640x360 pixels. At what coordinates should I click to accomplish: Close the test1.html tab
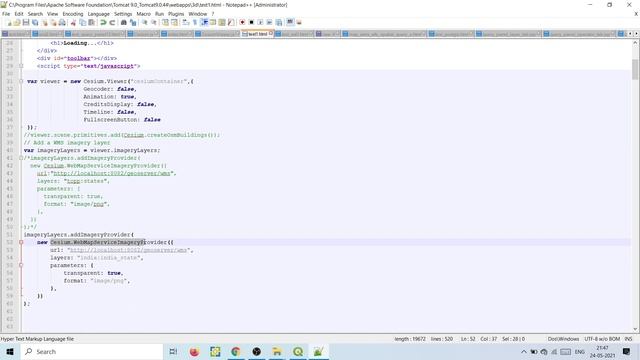pos(271,33)
